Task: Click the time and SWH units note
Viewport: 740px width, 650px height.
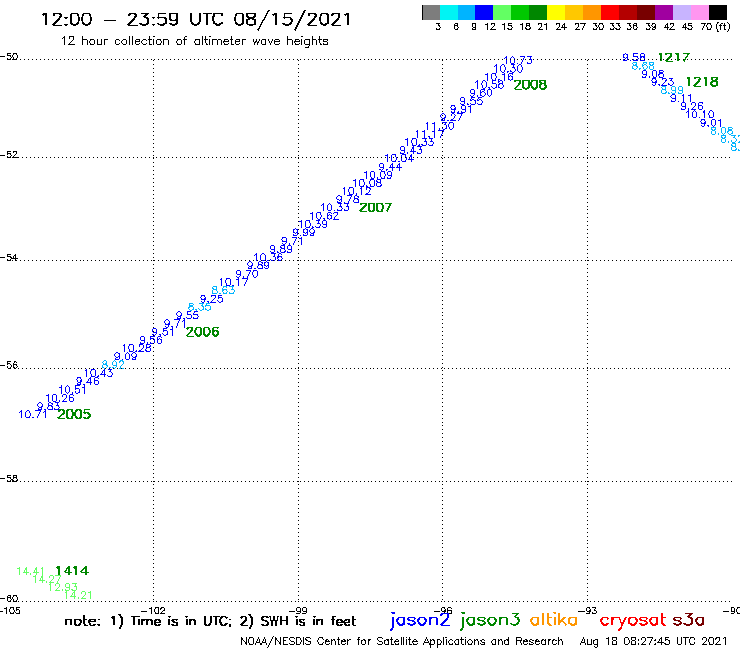Action: [x=210, y=621]
